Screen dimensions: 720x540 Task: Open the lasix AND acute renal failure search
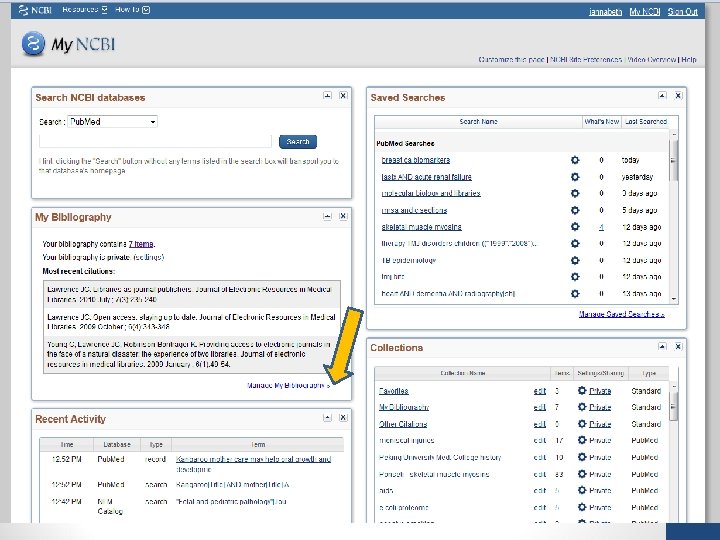click(x=427, y=177)
